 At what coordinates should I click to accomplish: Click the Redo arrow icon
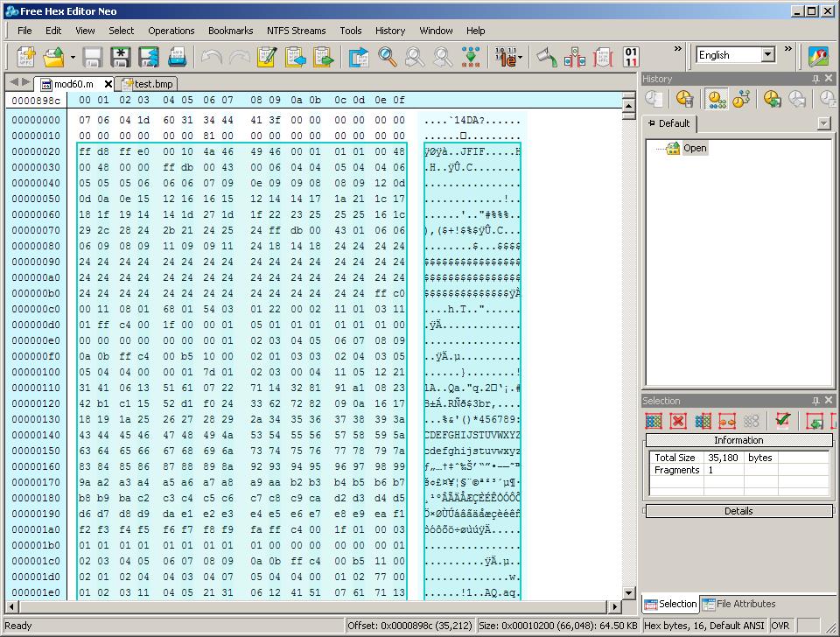[240, 56]
